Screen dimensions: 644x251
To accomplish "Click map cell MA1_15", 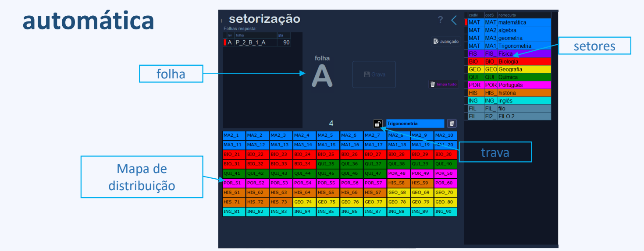I will click(x=328, y=145).
